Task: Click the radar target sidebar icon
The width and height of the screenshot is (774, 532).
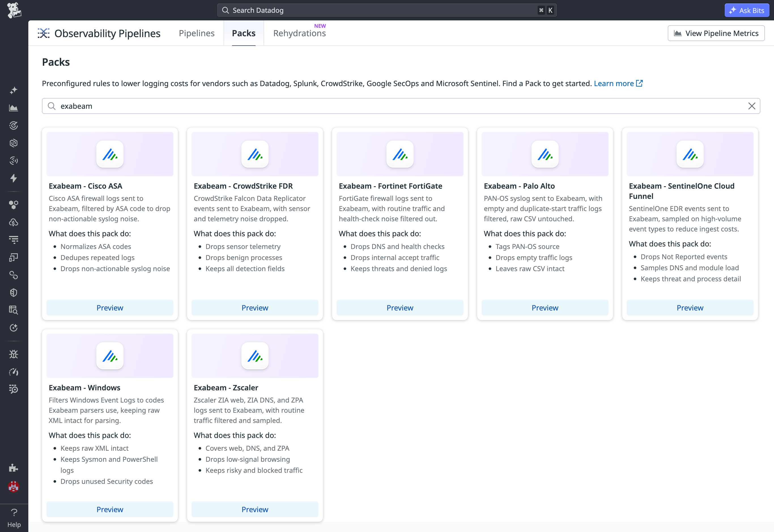Action: pos(14,125)
